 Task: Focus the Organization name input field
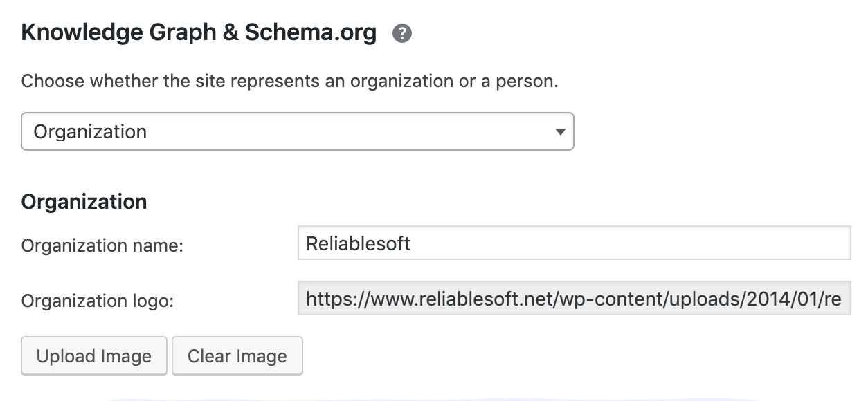574,243
